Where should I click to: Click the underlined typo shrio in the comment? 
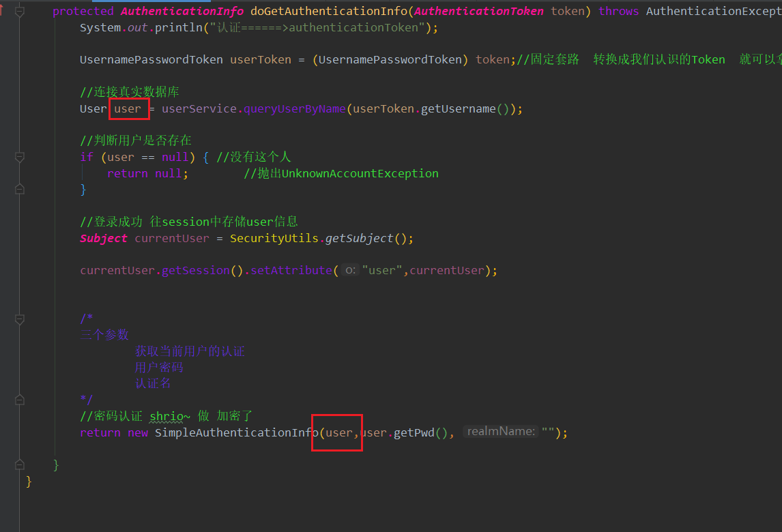(x=167, y=416)
